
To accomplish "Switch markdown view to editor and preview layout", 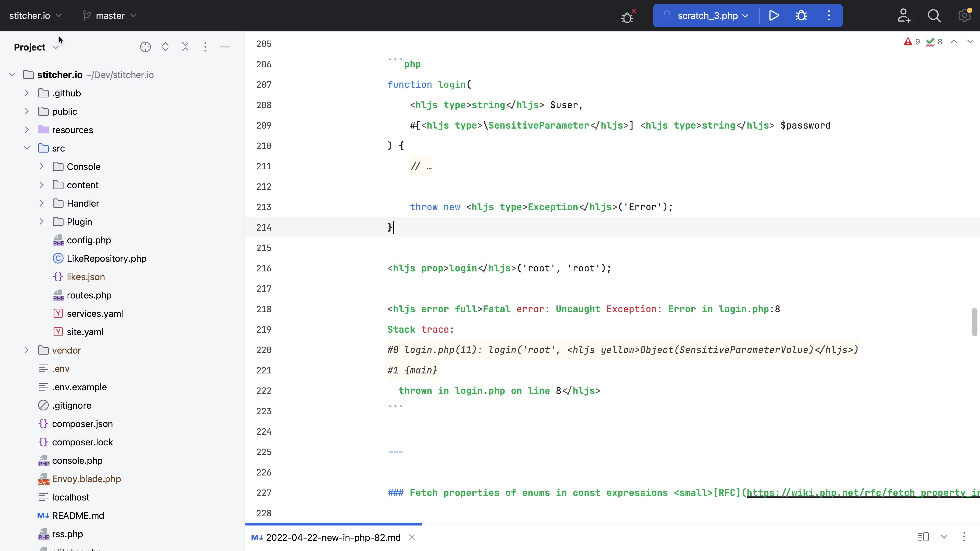I will (922, 537).
